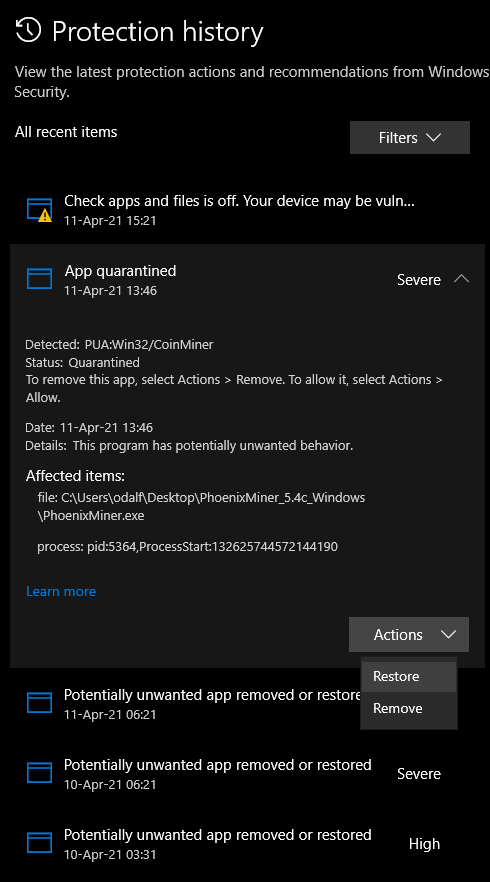
Task: Click the Protection history clock icon
Action: [28, 30]
